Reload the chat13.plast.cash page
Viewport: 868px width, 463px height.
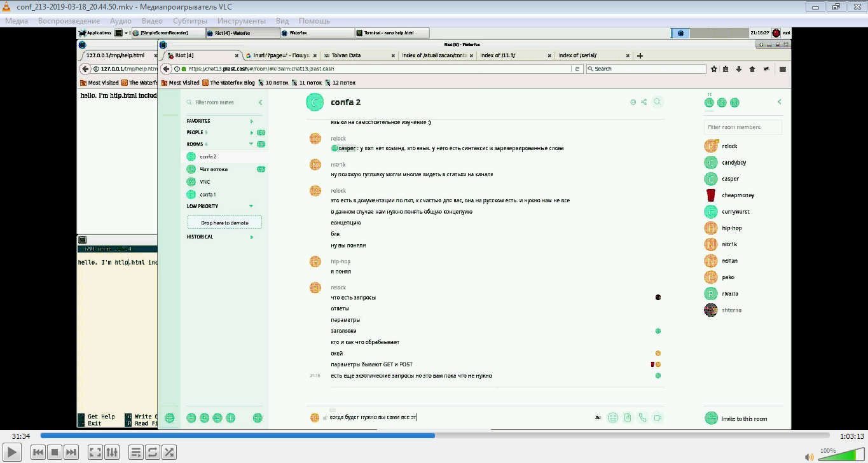(x=577, y=69)
